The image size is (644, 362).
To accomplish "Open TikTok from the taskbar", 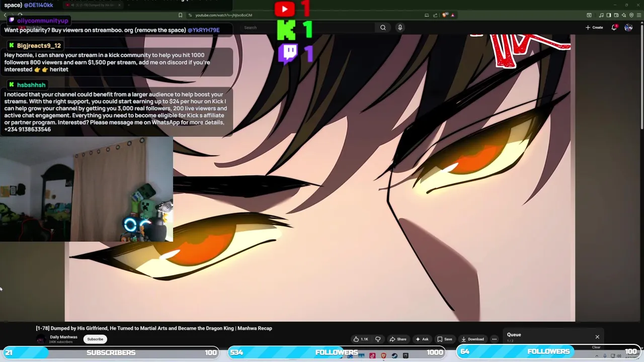I will click(x=372, y=356).
